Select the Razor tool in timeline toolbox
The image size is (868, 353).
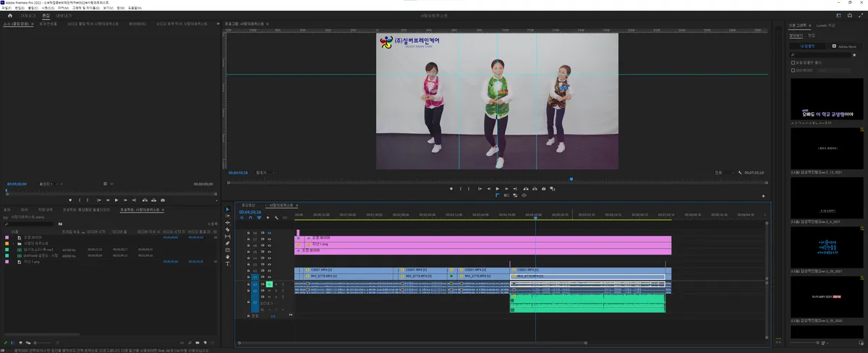point(228,230)
